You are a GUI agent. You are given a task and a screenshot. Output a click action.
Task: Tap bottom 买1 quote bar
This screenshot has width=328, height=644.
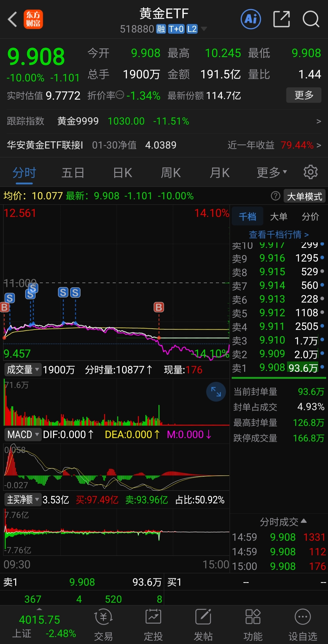click(x=246, y=582)
